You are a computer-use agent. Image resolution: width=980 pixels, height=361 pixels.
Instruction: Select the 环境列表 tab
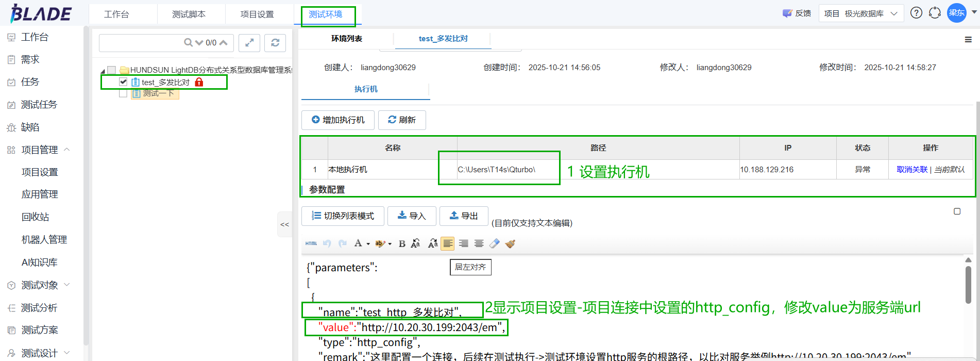(346, 39)
